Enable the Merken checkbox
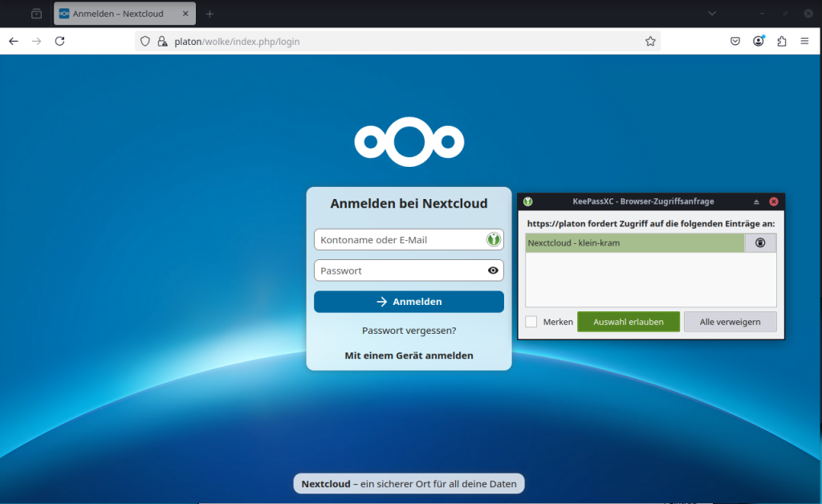The image size is (822, 504). click(531, 322)
